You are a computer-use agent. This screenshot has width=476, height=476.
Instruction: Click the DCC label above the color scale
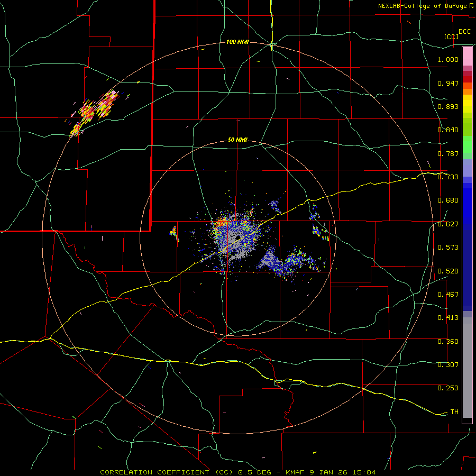tap(464, 32)
